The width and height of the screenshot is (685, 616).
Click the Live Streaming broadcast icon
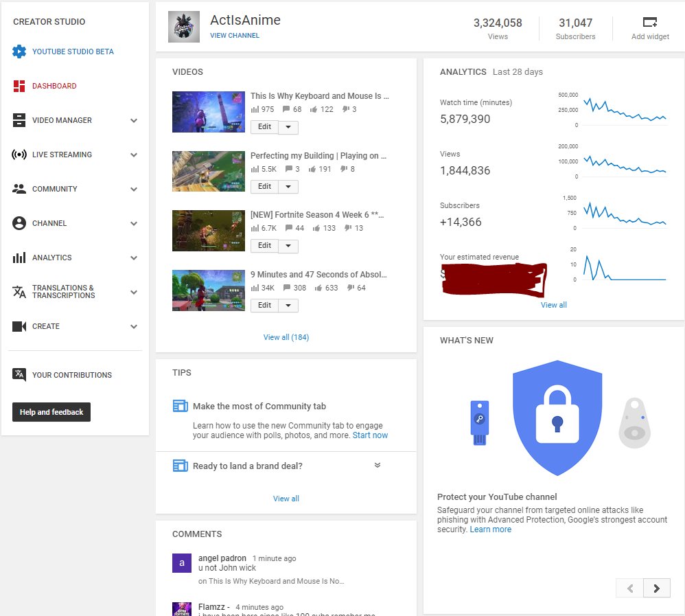click(19, 155)
